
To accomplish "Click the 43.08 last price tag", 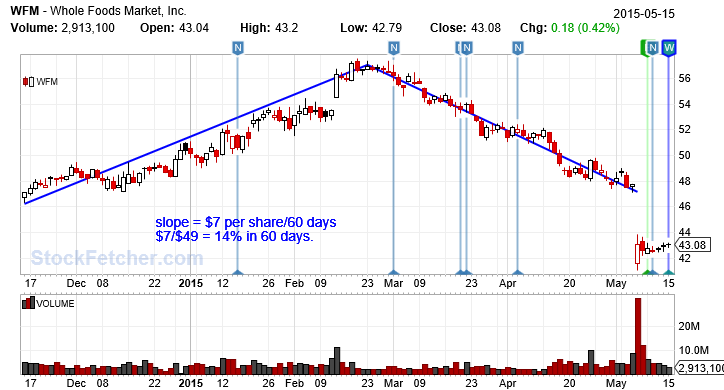I will 692,245.
